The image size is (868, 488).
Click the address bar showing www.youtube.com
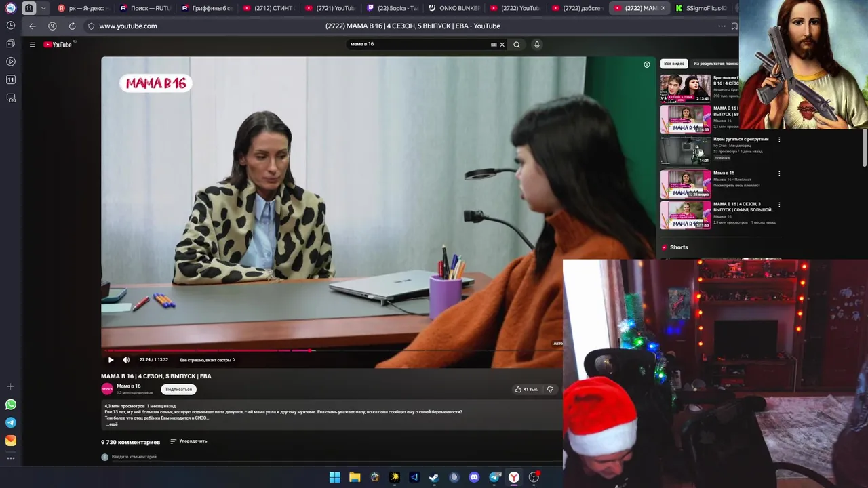(x=128, y=26)
